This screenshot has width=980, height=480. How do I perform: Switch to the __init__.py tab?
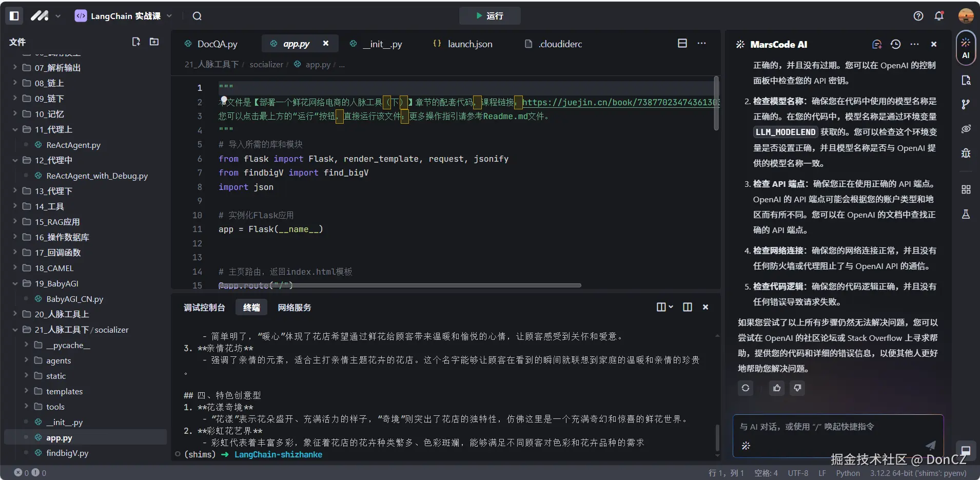376,44
